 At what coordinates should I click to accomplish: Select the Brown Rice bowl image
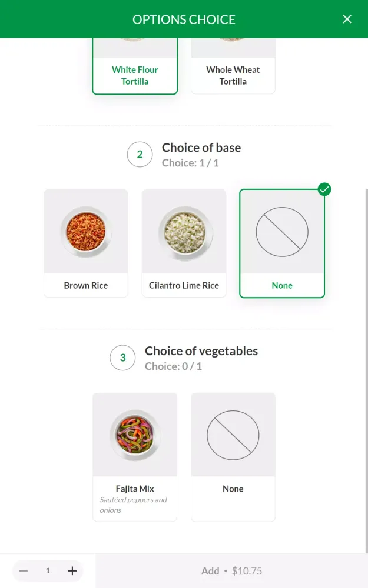[x=86, y=231]
